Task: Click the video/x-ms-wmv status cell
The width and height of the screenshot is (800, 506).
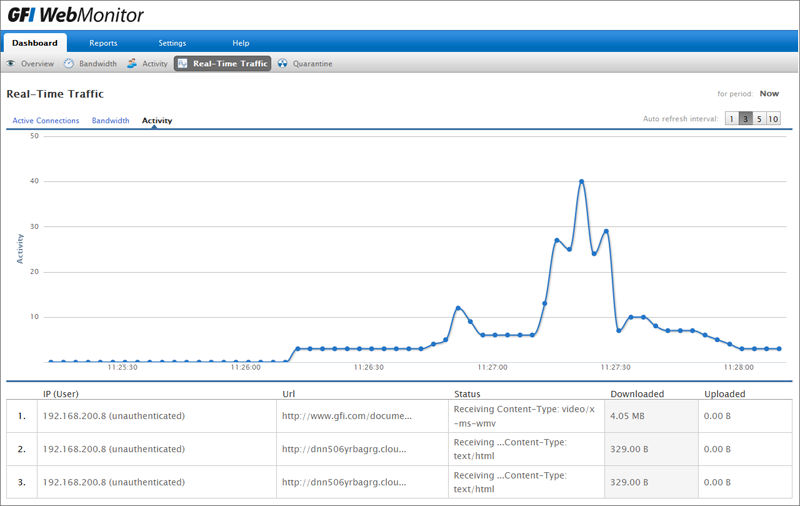Action: point(527,416)
